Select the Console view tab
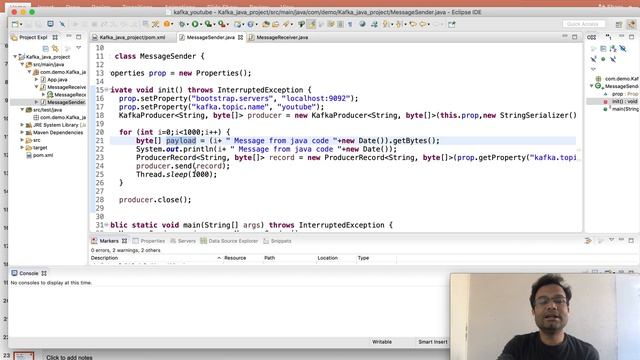The height and width of the screenshot is (360, 640). coord(29,273)
